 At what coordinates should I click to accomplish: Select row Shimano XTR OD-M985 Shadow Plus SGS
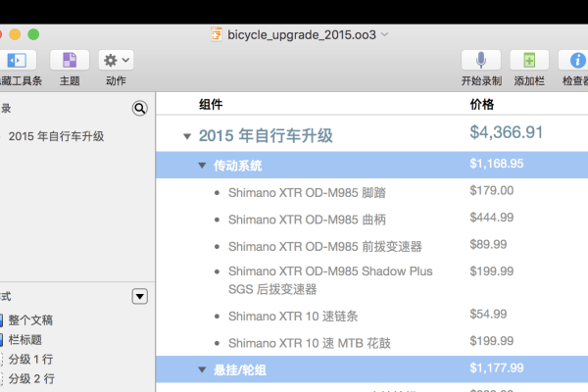[x=330, y=280]
